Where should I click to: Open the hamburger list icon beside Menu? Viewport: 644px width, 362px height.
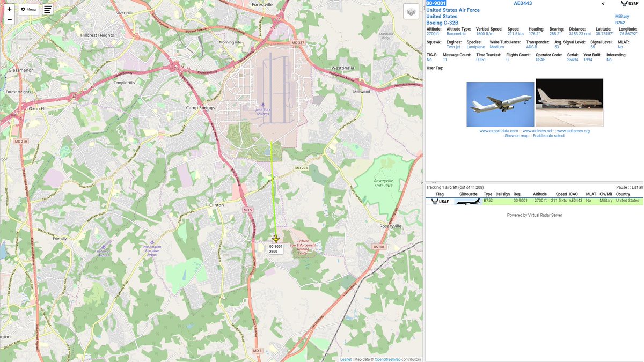click(x=48, y=10)
